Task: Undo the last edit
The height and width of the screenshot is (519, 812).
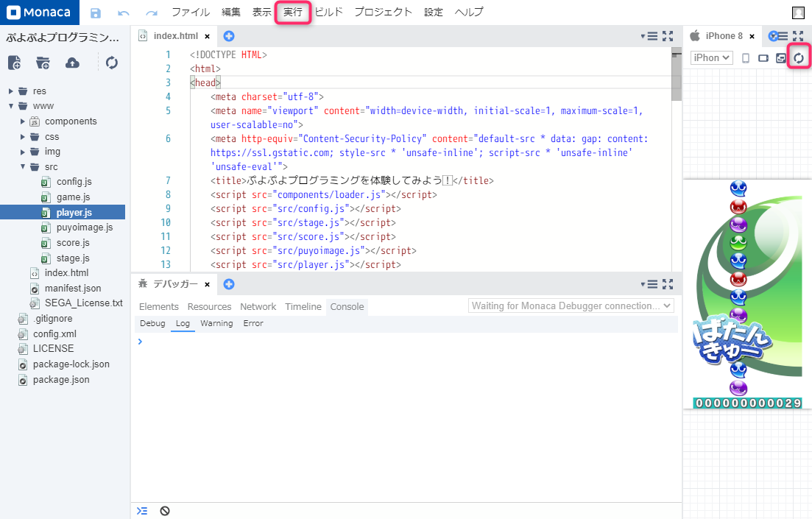Action: tap(123, 13)
